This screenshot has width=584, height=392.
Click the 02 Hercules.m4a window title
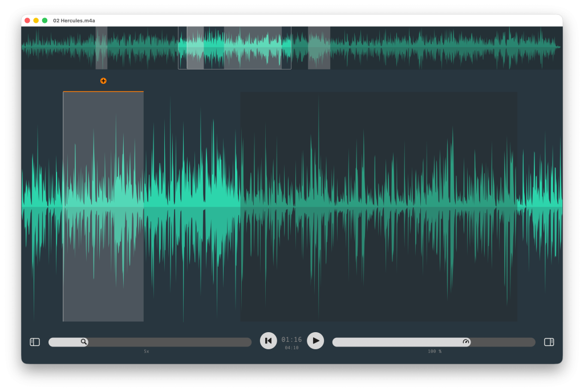(74, 21)
